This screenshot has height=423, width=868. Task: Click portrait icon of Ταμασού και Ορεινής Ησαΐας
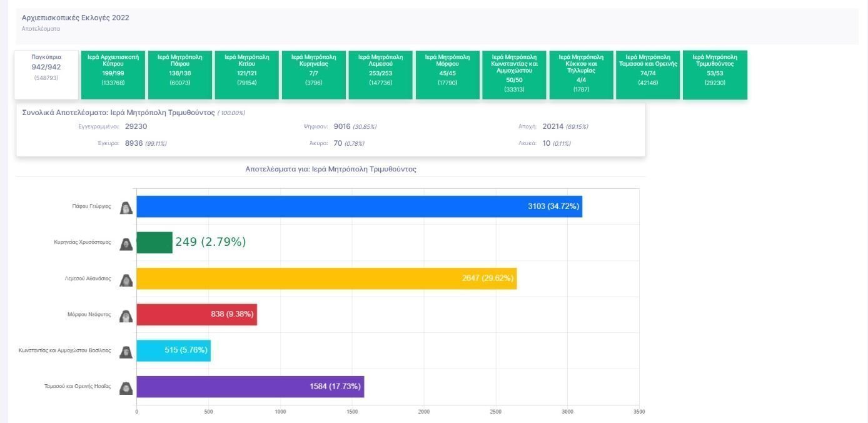click(126, 387)
